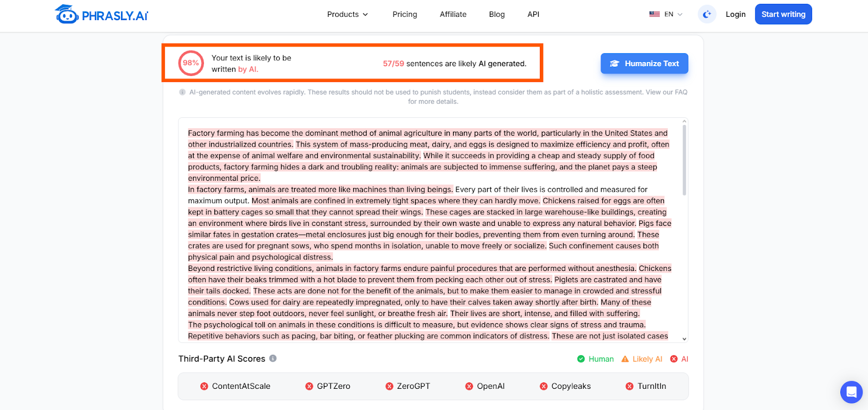
Task: Open the Products dropdown menu
Action: point(348,15)
